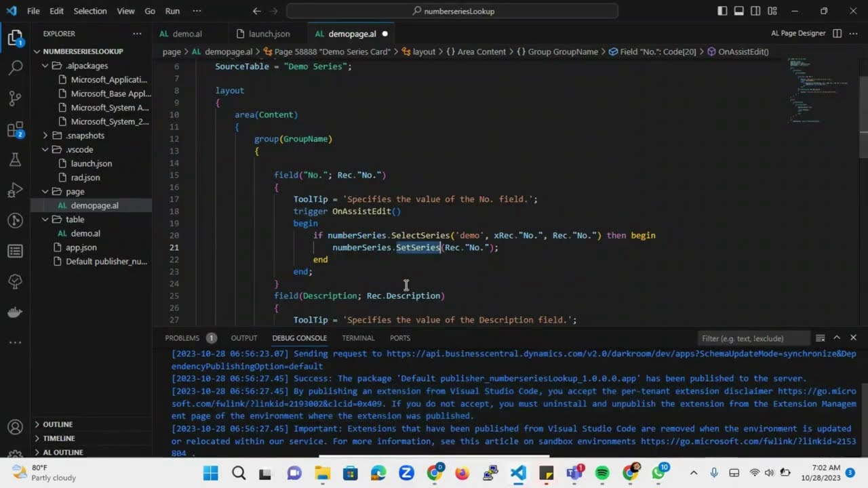
Task: Open the Selection menu
Action: pyautogui.click(x=90, y=11)
